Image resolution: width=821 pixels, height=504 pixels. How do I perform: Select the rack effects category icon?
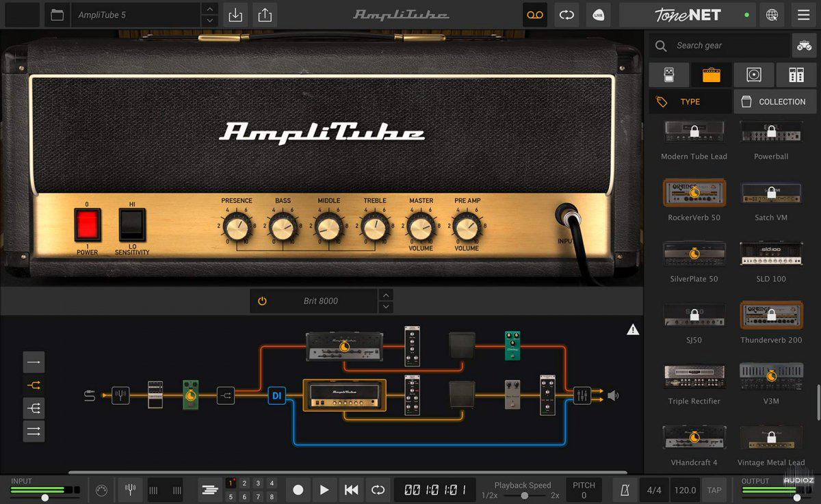click(796, 75)
